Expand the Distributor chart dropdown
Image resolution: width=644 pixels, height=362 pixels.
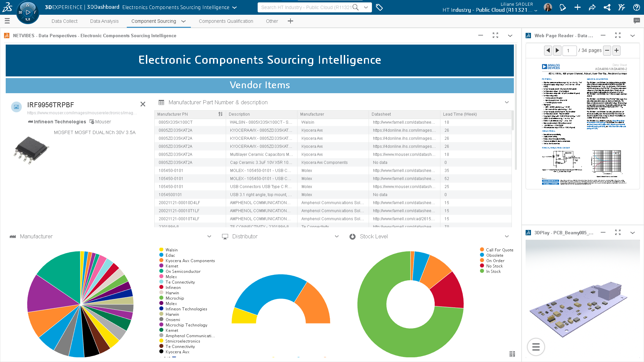[337, 236]
